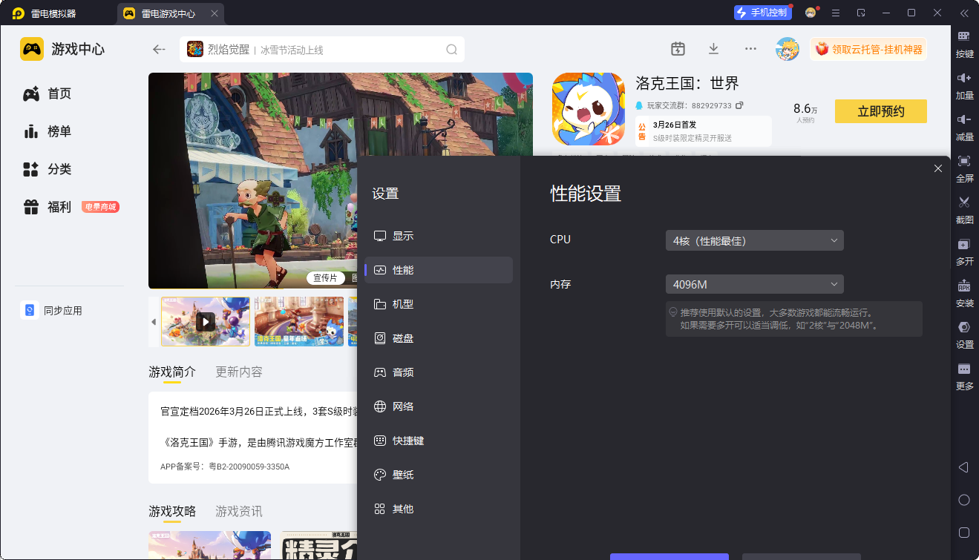979x560 pixels.
Task: Click the 宣传片 label on the video
Action: point(325,278)
